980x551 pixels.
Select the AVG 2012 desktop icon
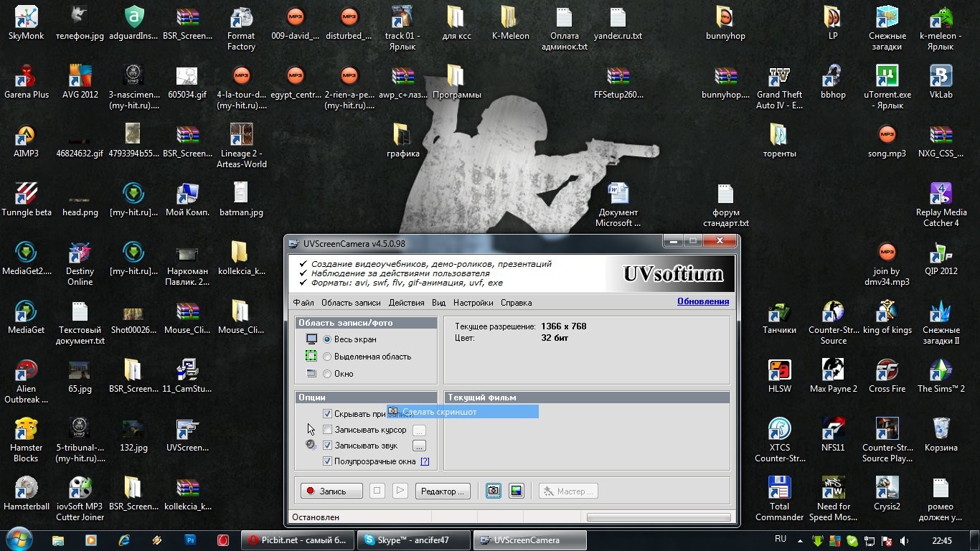click(80, 82)
